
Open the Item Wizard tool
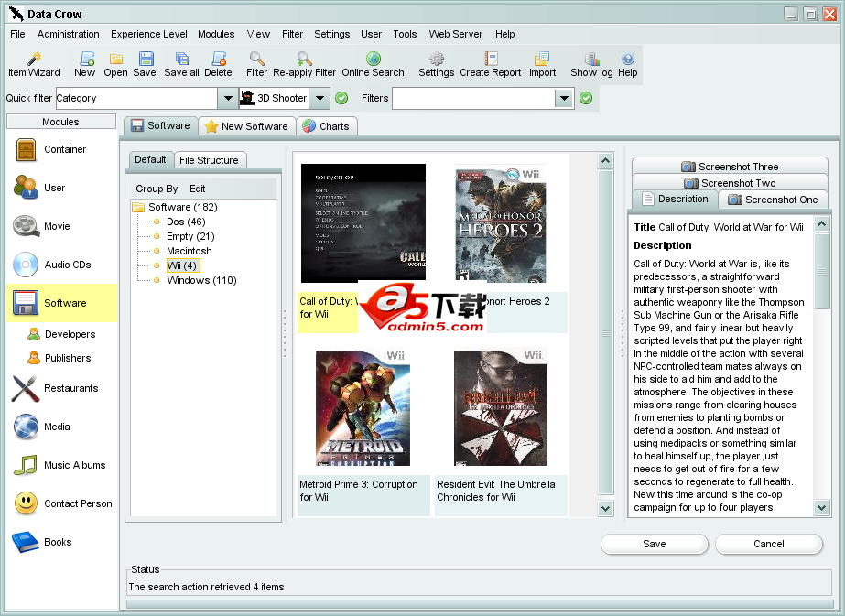34,64
